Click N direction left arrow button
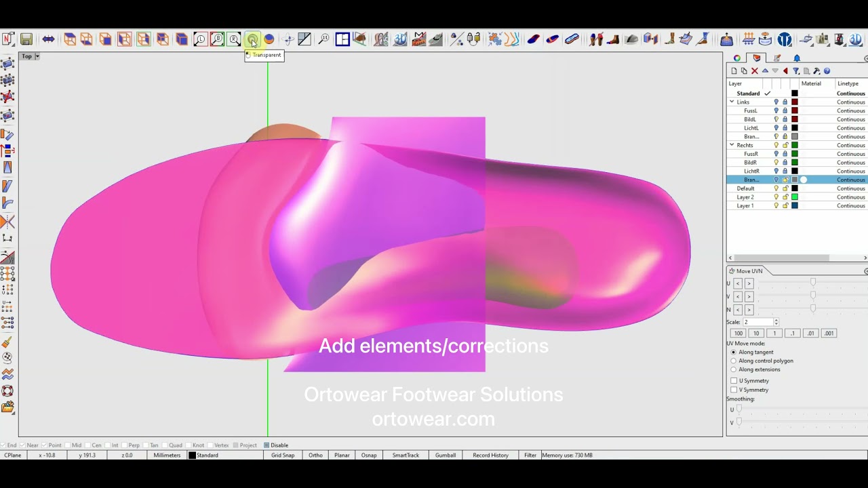 [x=738, y=310]
